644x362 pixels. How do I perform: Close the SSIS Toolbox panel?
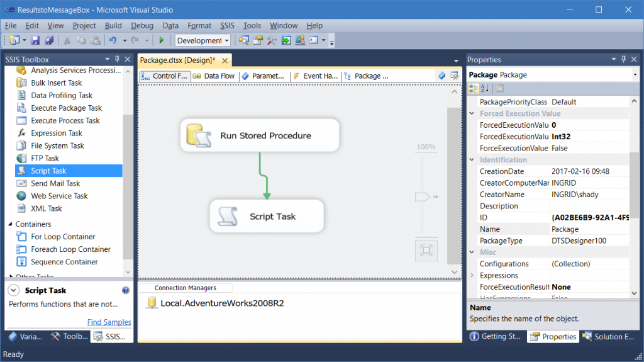tap(128, 59)
